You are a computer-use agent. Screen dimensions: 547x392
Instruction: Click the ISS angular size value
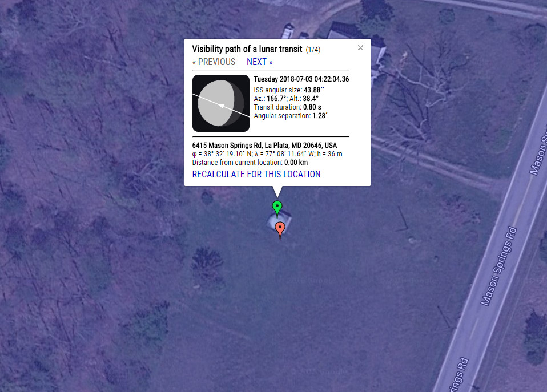[x=314, y=90]
